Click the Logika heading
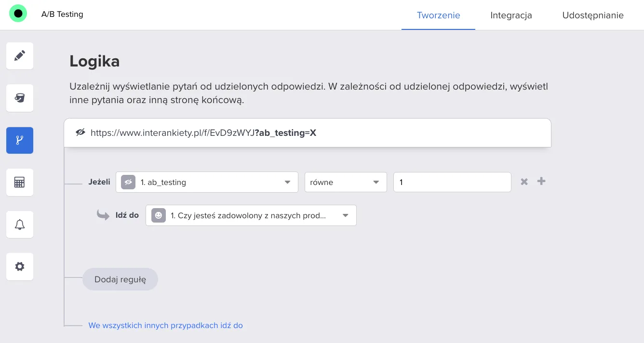644x343 pixels. pyautogui.click(x=94, y=61)
